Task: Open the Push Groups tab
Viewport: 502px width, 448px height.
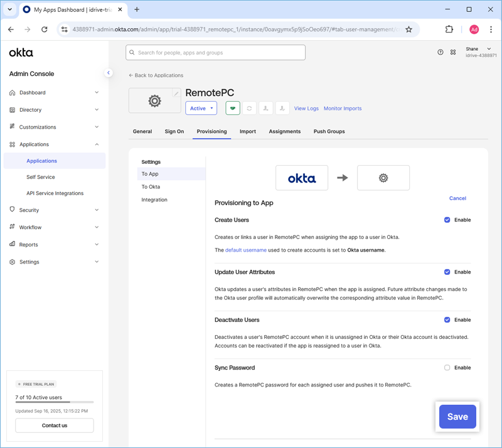Action: point(329,132)
